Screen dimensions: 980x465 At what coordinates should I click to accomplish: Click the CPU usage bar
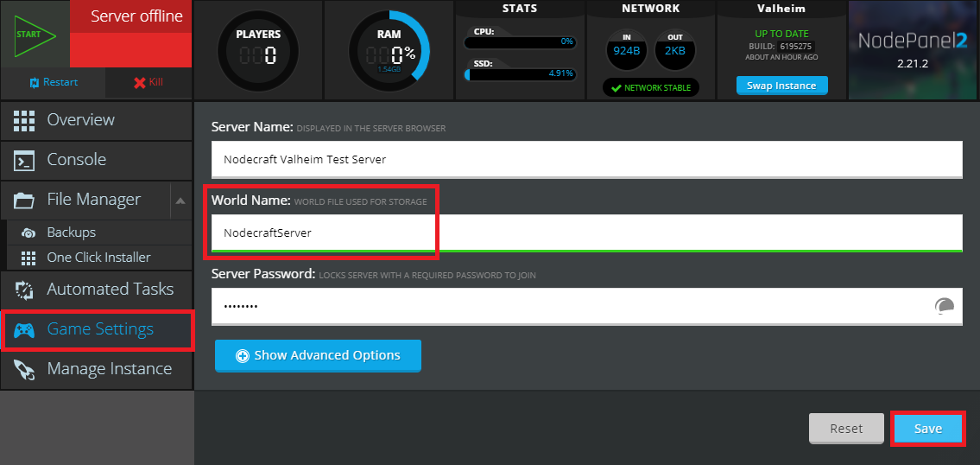520,41
